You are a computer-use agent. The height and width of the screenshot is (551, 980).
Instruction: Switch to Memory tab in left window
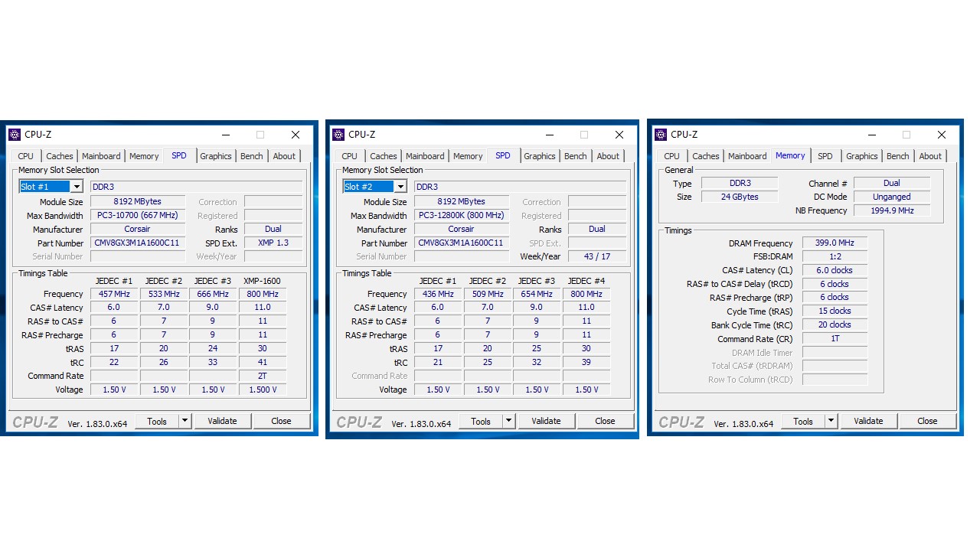pos(144,156)
